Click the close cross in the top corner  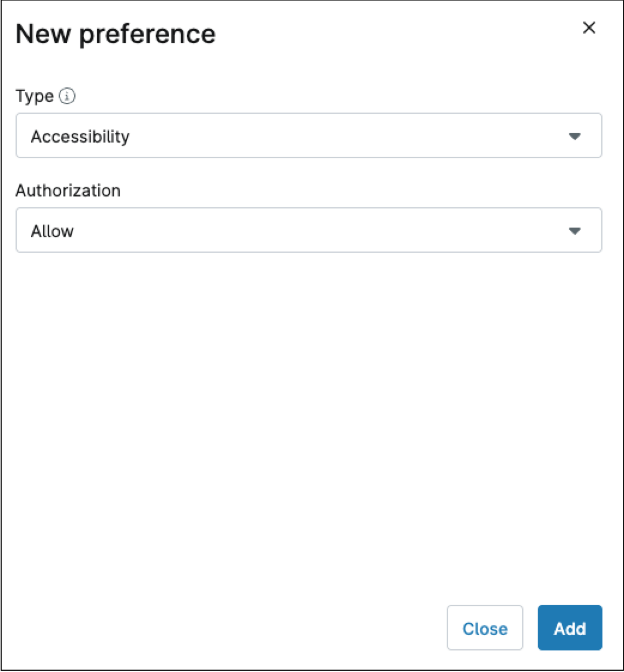pos(590,28)
